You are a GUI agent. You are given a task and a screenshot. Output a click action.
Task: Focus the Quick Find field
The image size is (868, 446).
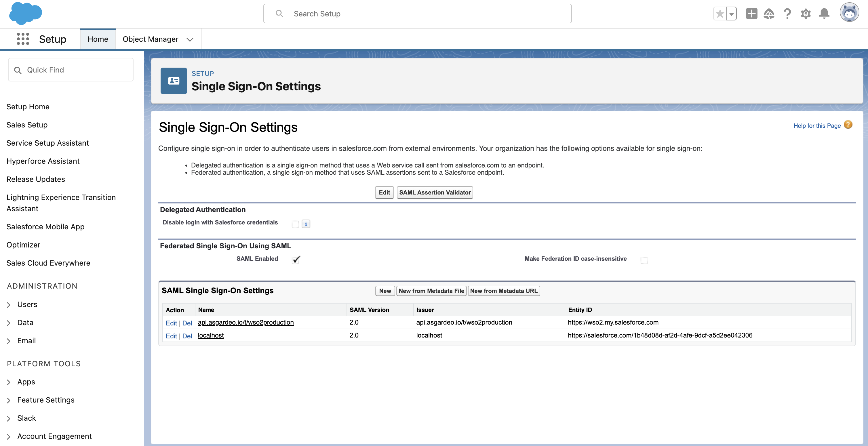point(71,70)
